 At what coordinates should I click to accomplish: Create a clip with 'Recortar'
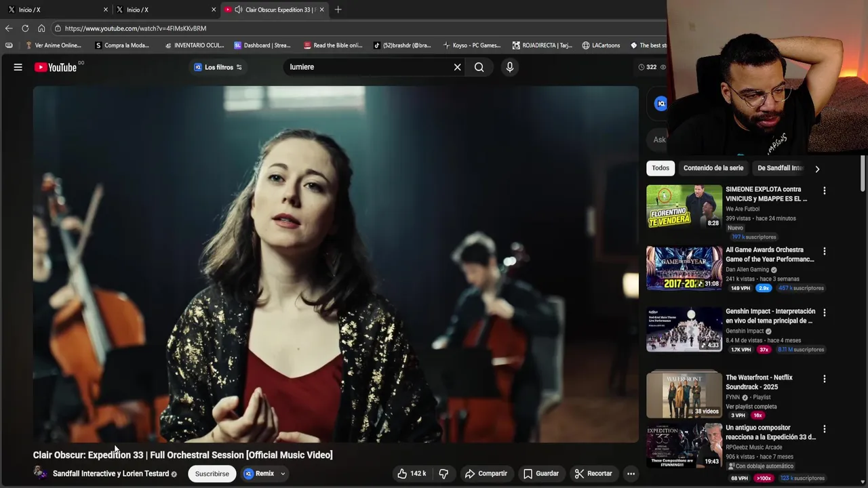pos(593,474)
